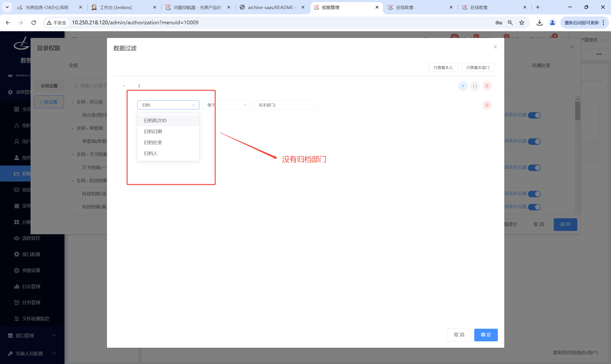Delete the bracket group with the top red trash icon
The width and height of the screenshot is (611, 364).
(x=487, y=86)
